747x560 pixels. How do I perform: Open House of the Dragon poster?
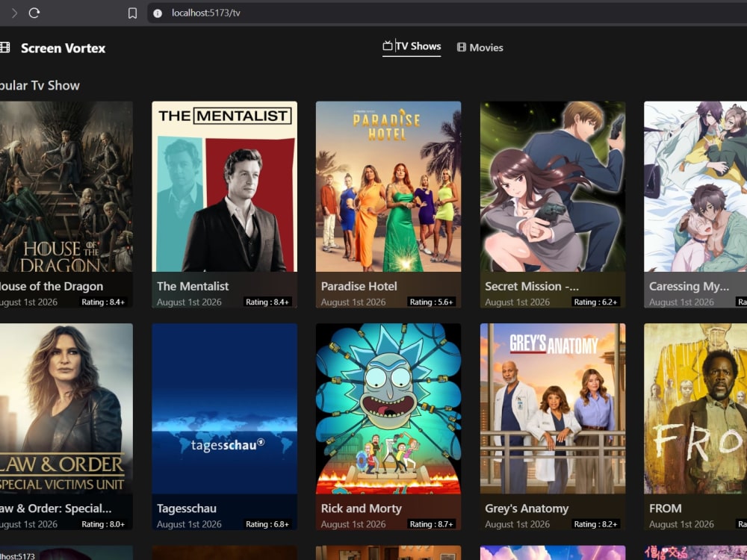[66, 186]
